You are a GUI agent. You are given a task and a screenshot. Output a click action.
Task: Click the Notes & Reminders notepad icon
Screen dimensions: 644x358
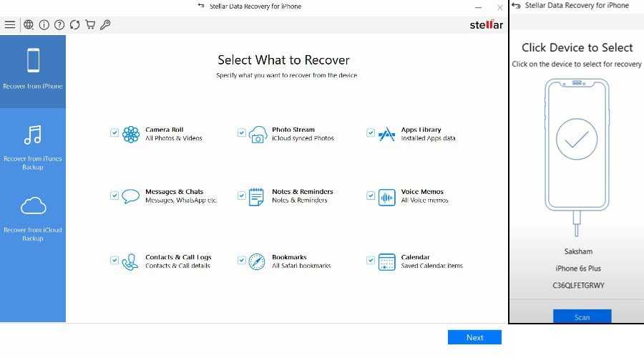(x=256, y=197)
